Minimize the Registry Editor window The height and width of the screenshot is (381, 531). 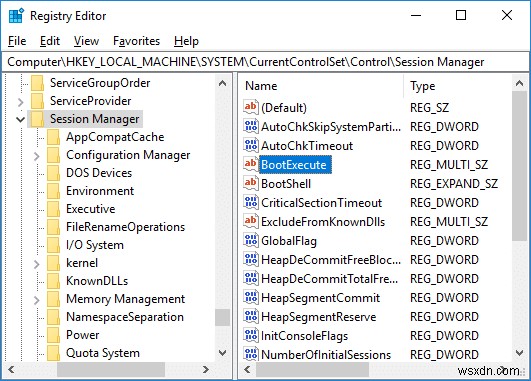[x=416, y=15]
